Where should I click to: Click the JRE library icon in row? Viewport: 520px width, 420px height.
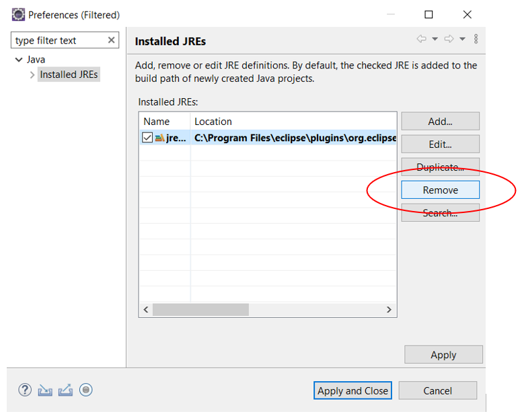(x=160, y=138)
